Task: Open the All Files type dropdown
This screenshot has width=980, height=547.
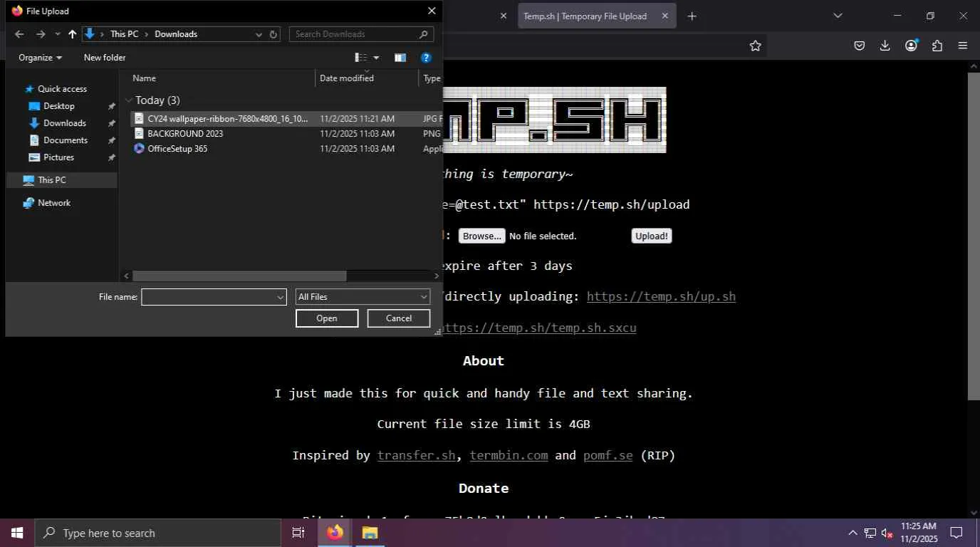Action: coord(363,297)
